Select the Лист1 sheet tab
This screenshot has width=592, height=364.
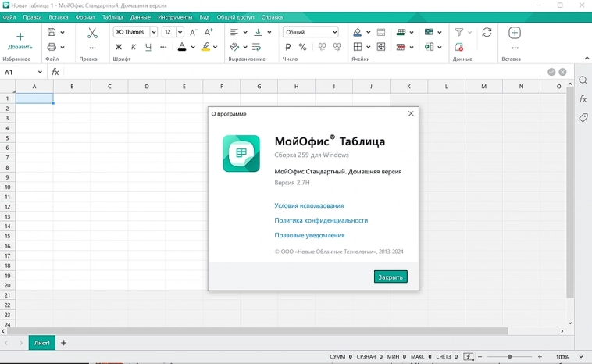coord(42,343)
